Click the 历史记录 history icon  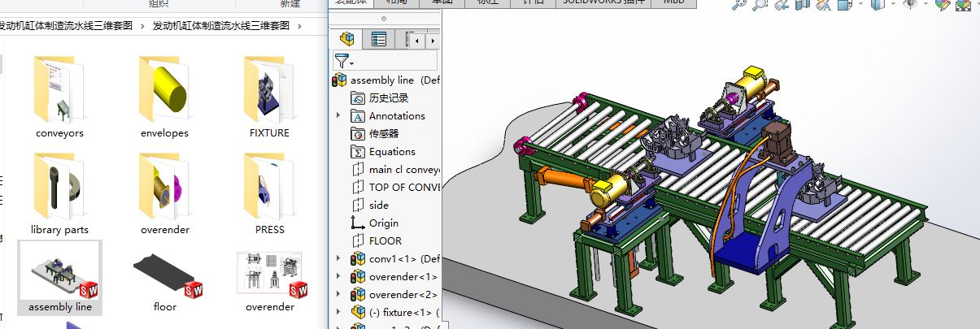[359, 98]
